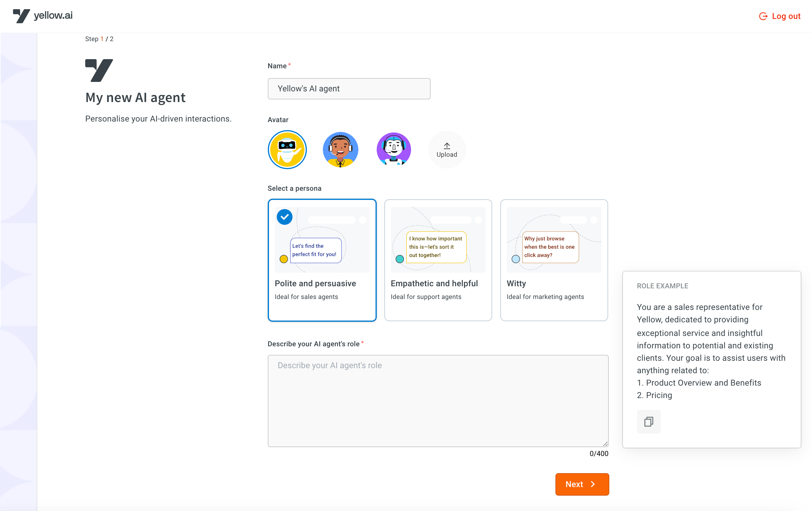Viewport: 812px width, 511px height.
Task: Click the agent role description textarea
Action: click(438, 401)
